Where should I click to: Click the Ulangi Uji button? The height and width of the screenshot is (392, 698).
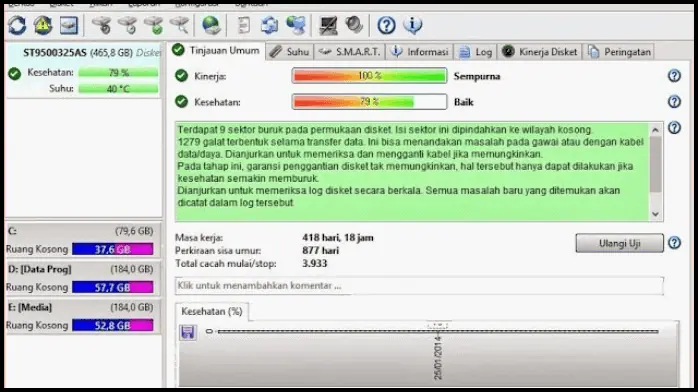[x=619, y=243]
